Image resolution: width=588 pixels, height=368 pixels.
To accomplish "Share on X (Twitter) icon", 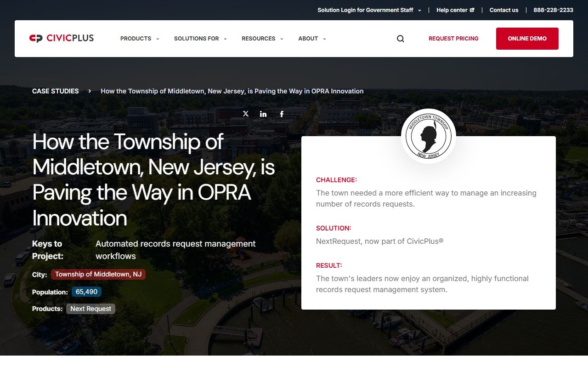I will coord(246,114).
